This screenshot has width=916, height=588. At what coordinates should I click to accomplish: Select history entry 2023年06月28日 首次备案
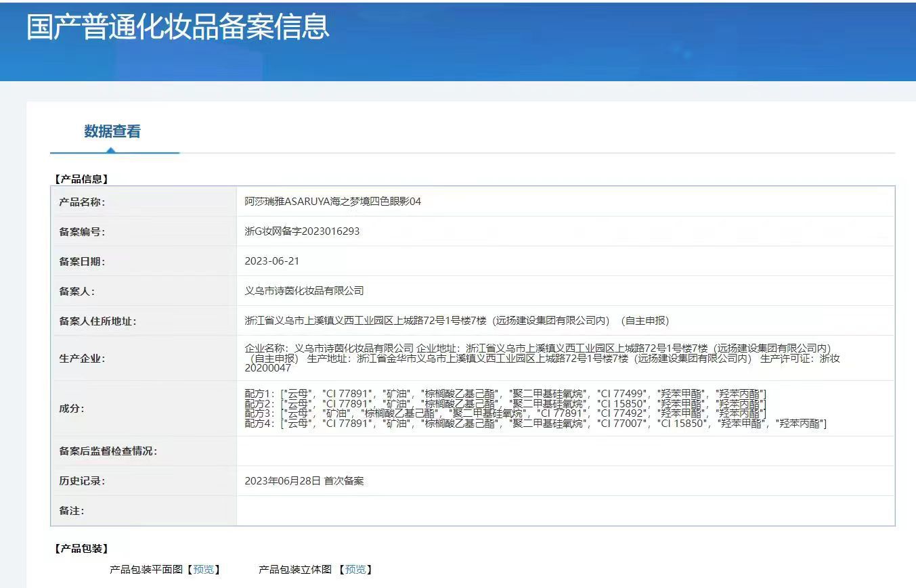pyautogui.click(x=304, y=481)
